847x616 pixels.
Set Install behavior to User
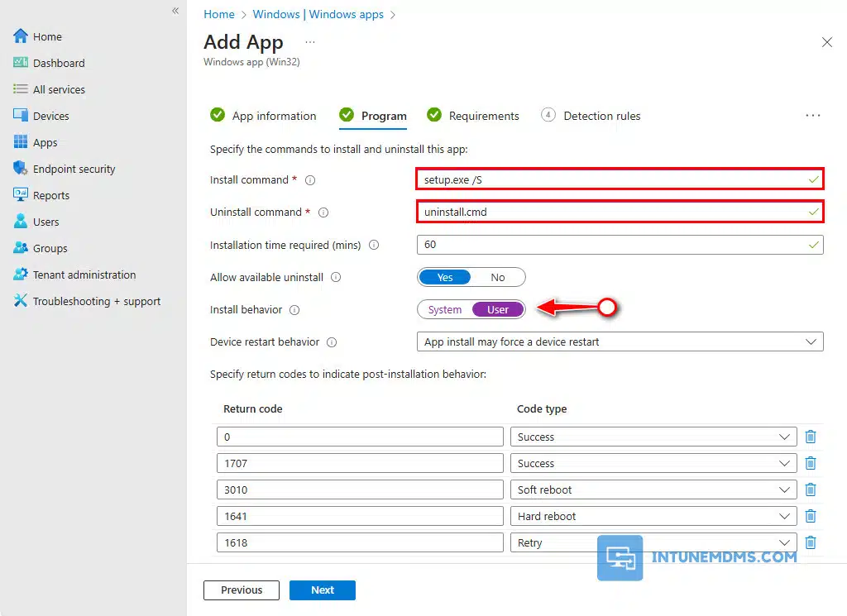(498, 310)
